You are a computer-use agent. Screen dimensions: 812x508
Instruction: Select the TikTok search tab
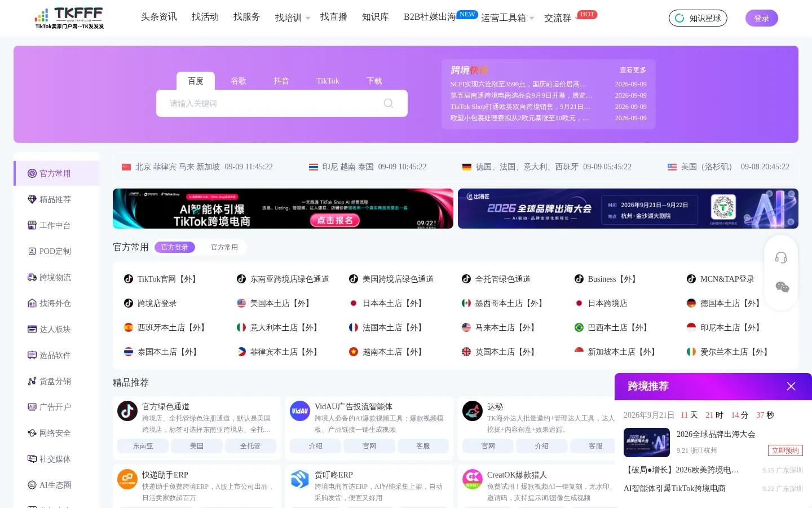pyautogui.click(x=328, y=81)
